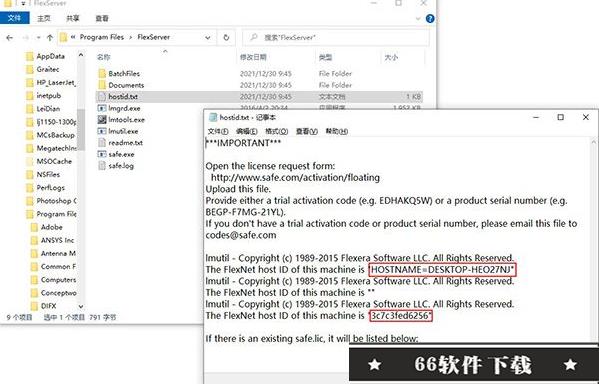Click the 'Upload this file.' line
Screen dimensions: 599x384
point(238,189)
